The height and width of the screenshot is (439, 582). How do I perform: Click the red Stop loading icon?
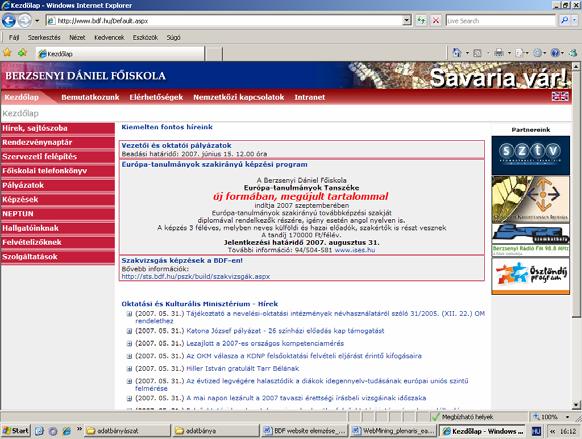[436, 20]
